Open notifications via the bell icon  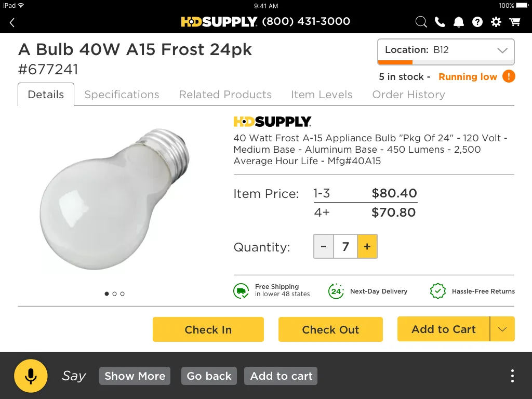point(458,22)
